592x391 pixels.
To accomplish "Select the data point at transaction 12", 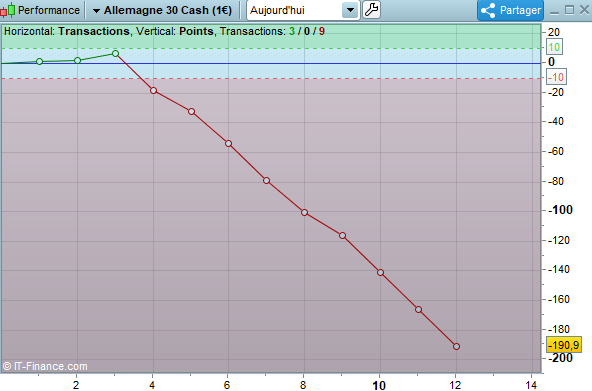I will click(x=456, y=346).
